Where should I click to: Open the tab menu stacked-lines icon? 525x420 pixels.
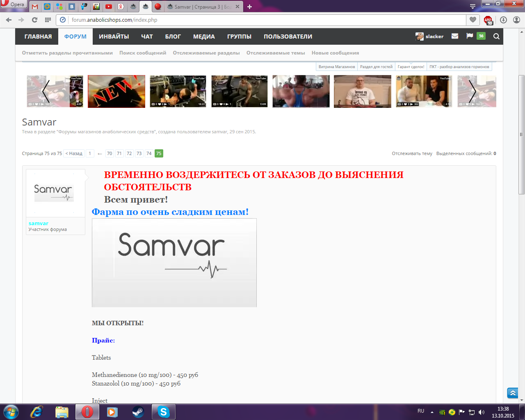[x=472, y=6]
